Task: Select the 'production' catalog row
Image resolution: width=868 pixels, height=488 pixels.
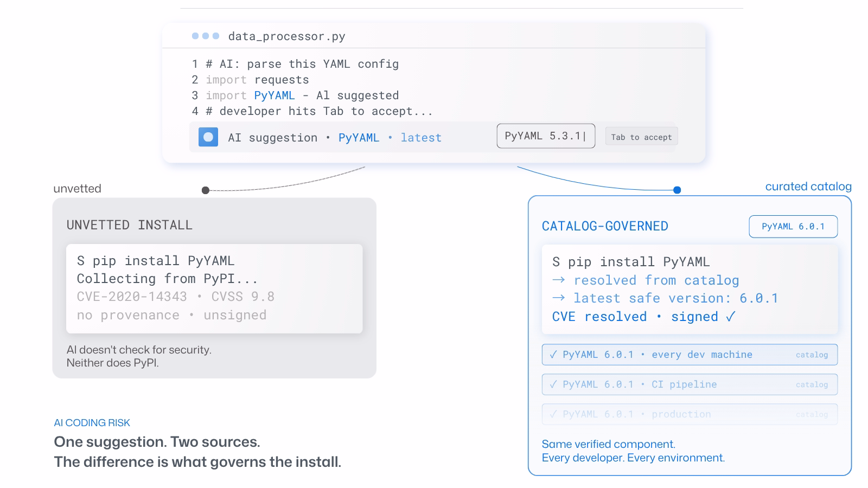Action: [x=690, y=414]
